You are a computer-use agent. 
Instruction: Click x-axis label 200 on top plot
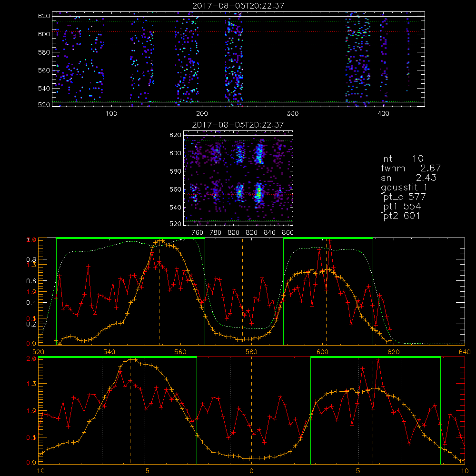tap(202, 114)
